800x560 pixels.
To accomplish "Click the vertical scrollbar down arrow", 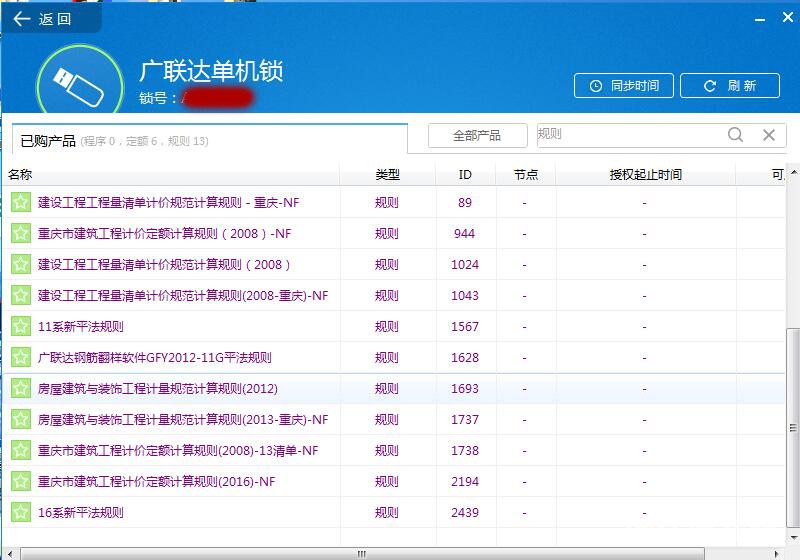I will coord(794,537).
